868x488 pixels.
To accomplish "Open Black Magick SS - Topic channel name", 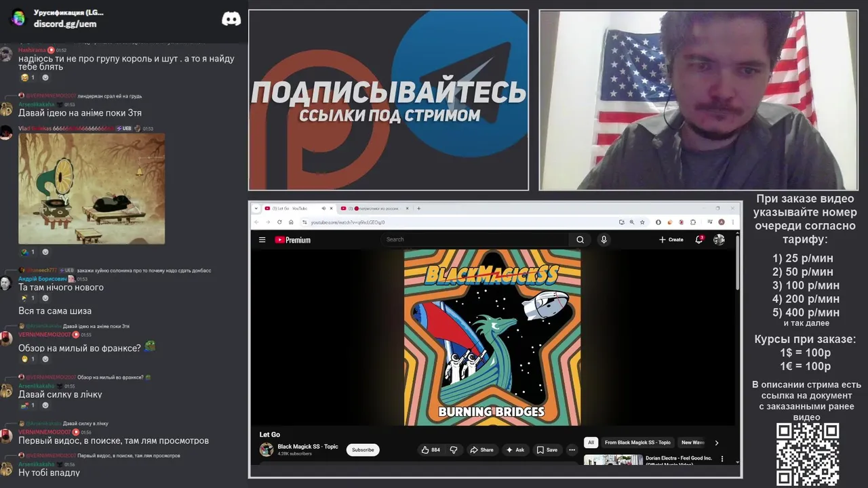I will (308, 447).
